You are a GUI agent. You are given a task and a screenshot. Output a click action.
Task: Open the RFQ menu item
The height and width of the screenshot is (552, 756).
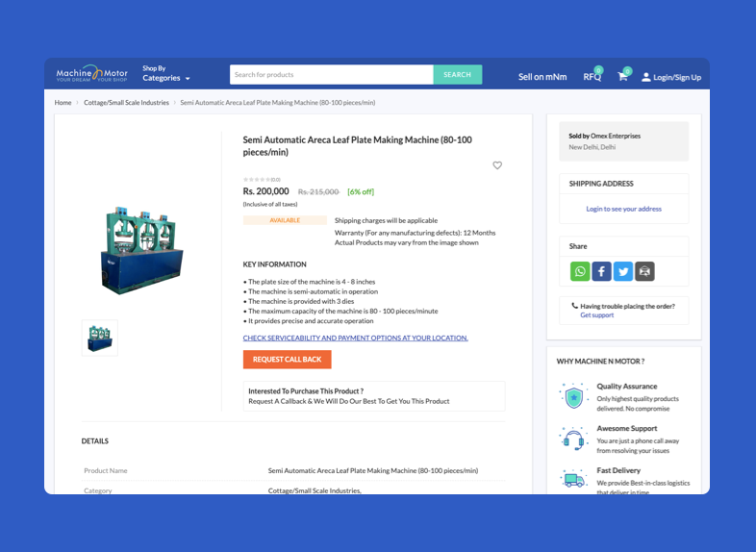point(592,77)
